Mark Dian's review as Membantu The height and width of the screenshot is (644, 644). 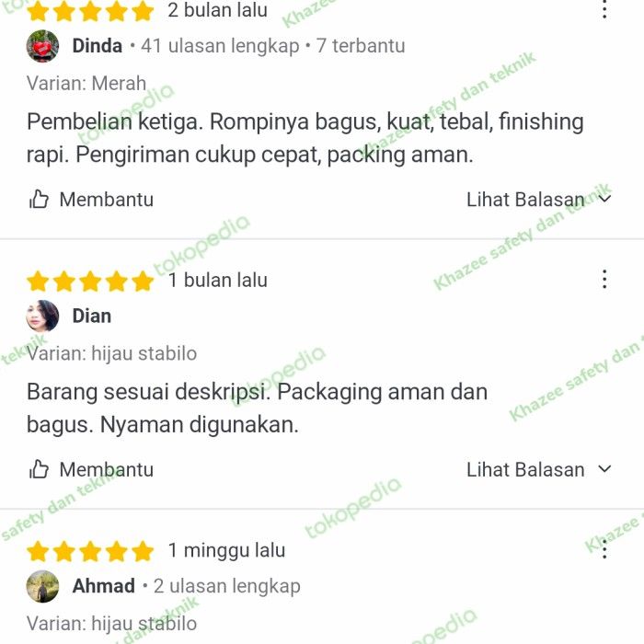pyautogui.click(x=91, y=469)
